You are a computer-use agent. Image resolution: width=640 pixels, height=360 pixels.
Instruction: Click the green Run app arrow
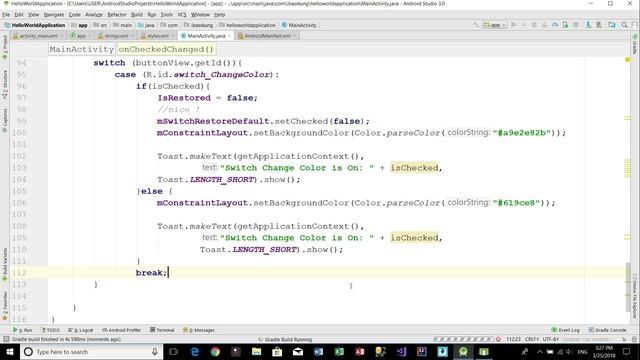point(514,25)
